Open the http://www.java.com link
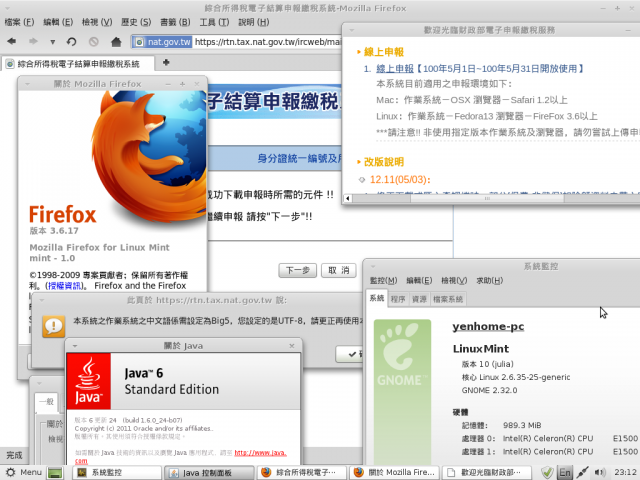This screenshot has height=480, width=640. [260, 453]
